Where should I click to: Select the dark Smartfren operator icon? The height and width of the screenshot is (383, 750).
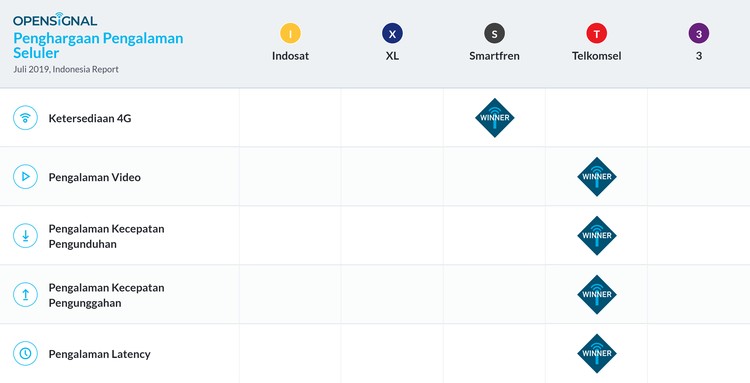pyautogui.click(x=495, y=33)
